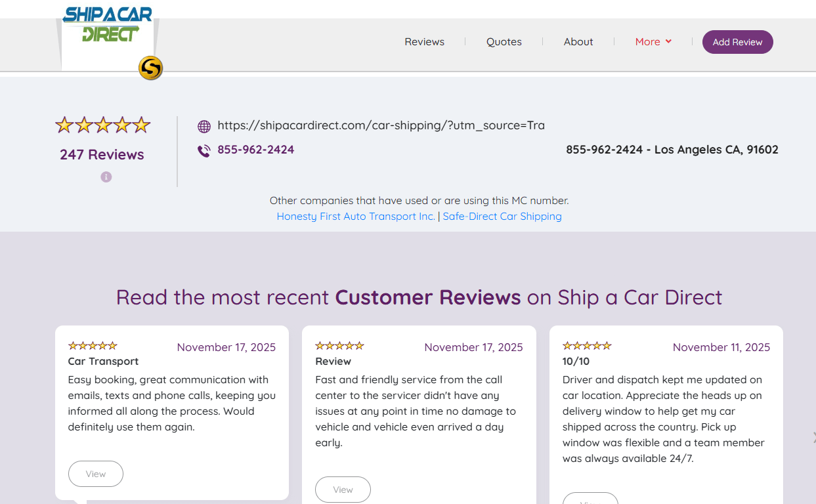Expand the More navigation dropdown
Image resolution: width=816 pixels, height=504 pixels.
tap(653, 41)
